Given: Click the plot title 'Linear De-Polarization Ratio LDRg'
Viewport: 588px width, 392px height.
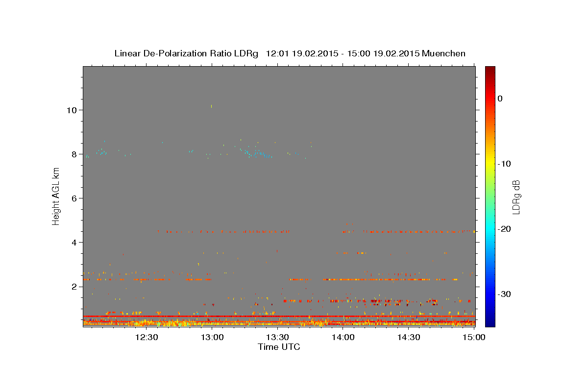Looking at the screenshot, I should point(186,53).
